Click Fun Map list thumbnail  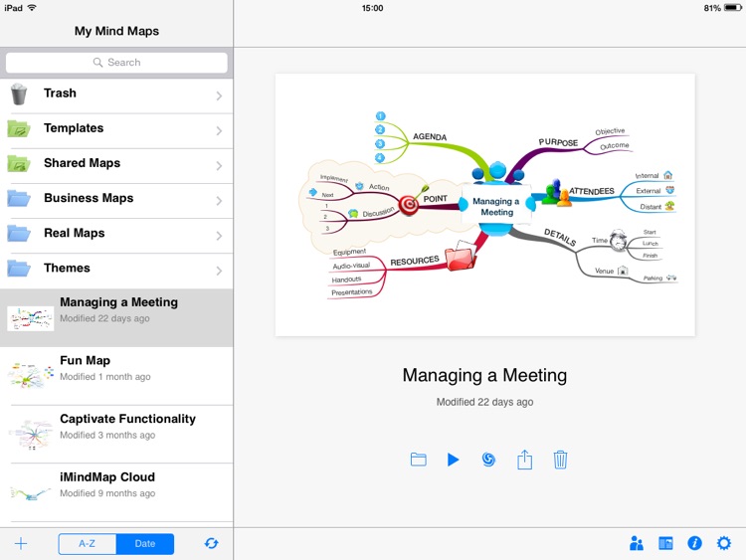click(x=31, y=376)
